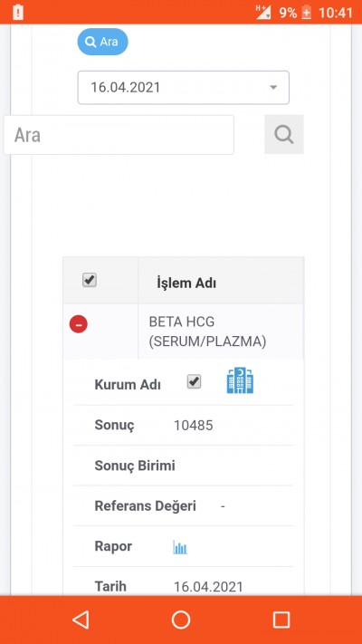Open the Rapor bar chart icon
This screenshot has width=362, height=644.
180,547
